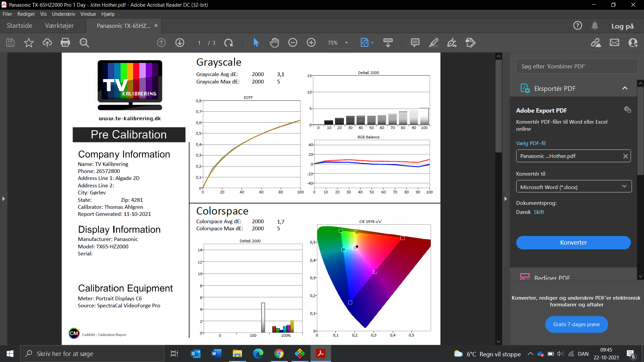Open zoom level 75% dropdown
Screen dimensions: 644x362
(346, 43)
